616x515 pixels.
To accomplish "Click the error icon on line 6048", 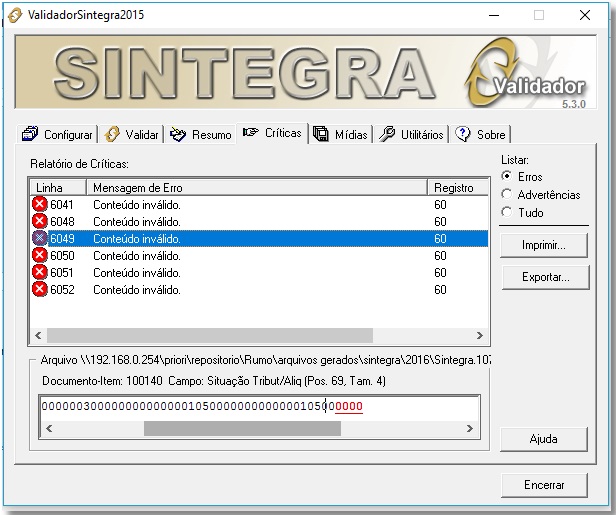I will pyautogui.click(x=39, y=221).
